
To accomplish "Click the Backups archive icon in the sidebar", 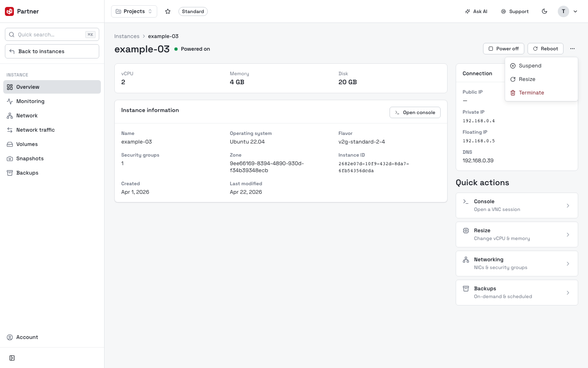I will (x=10, y=173).
